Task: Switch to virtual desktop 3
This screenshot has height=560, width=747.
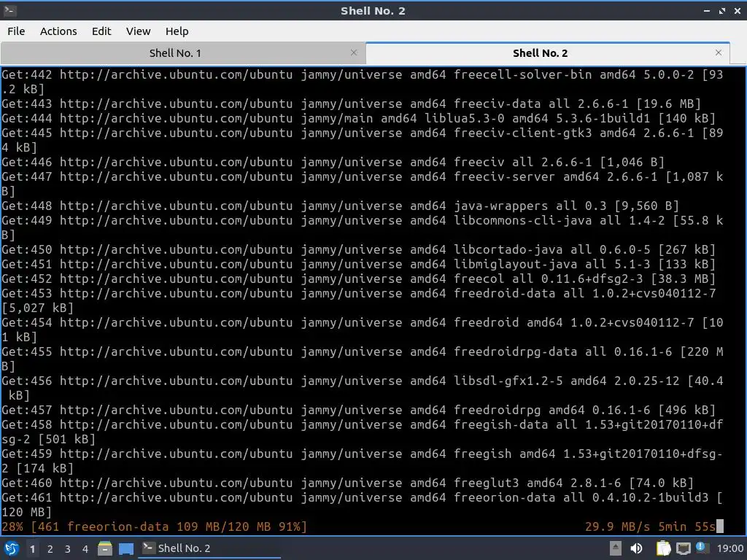Action: click(68, 549)
